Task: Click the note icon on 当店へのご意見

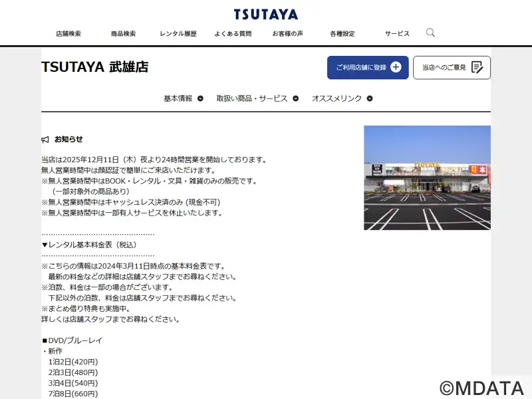Action: pyautogui.click(x=477, y=67)
